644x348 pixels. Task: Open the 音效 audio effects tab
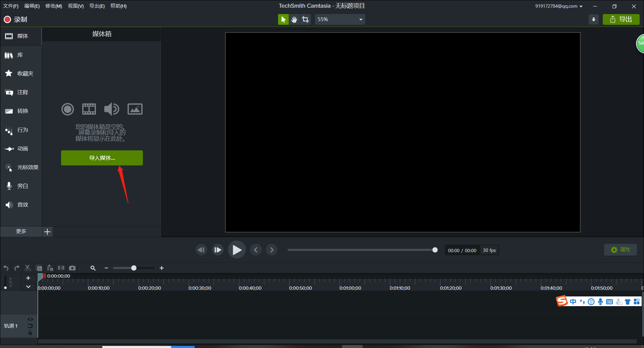pyautogui.click(x=21, y=205)
